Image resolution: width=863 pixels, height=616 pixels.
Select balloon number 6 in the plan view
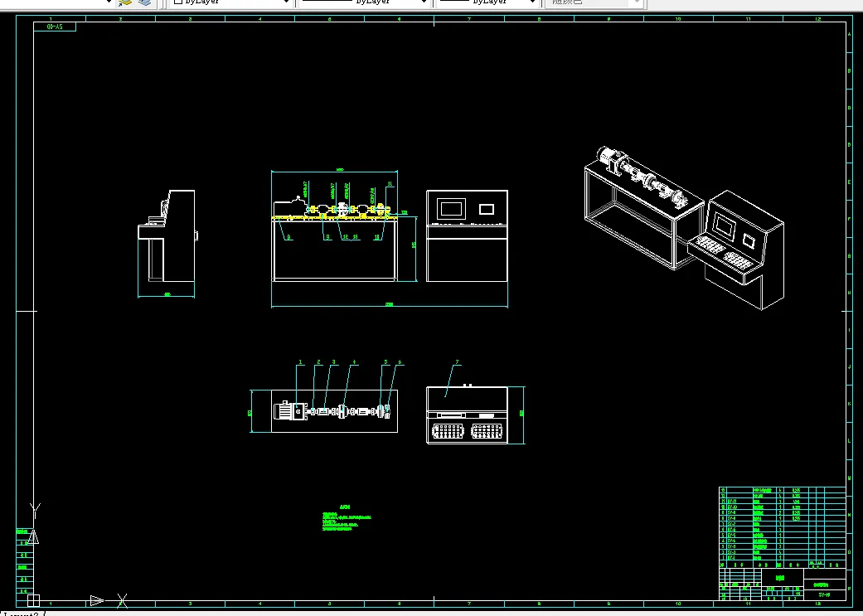[x=400, y=362]
